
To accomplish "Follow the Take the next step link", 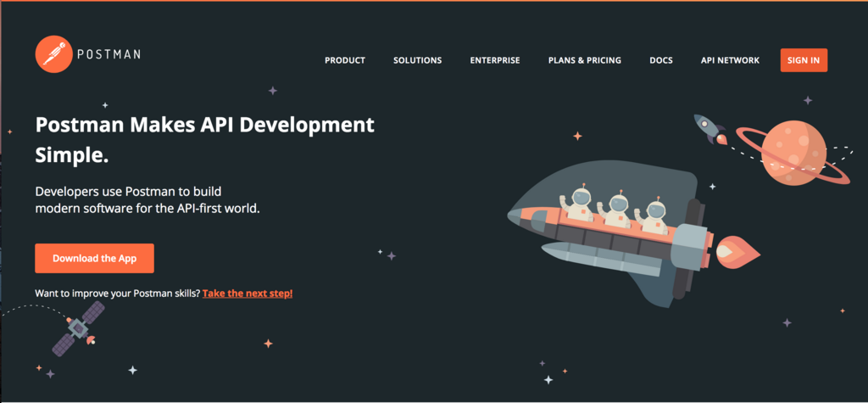I will tap(248, 294).
